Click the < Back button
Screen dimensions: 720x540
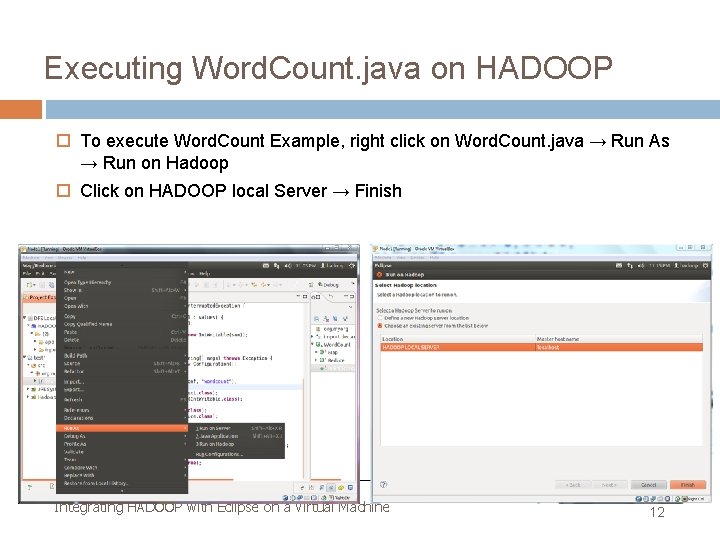click(573, 485)
